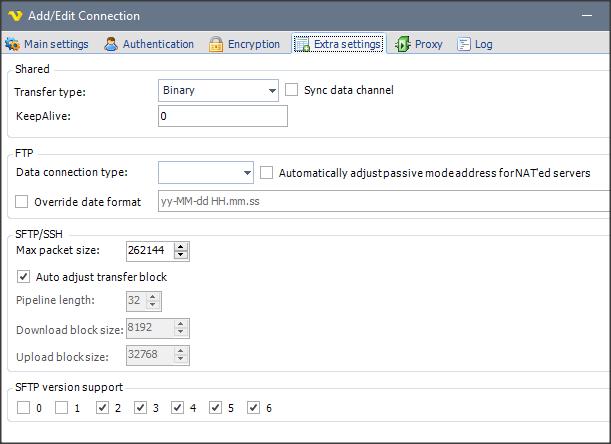611x444 pixels.
Task: Click the Log tab icon
Action: pos(464,44)
